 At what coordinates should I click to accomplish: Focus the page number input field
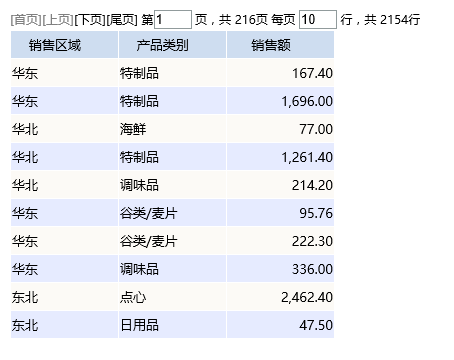173,20
